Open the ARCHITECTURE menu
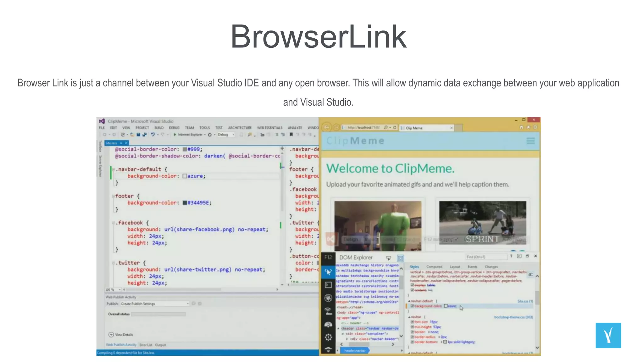644x362 pixels. 240,128
